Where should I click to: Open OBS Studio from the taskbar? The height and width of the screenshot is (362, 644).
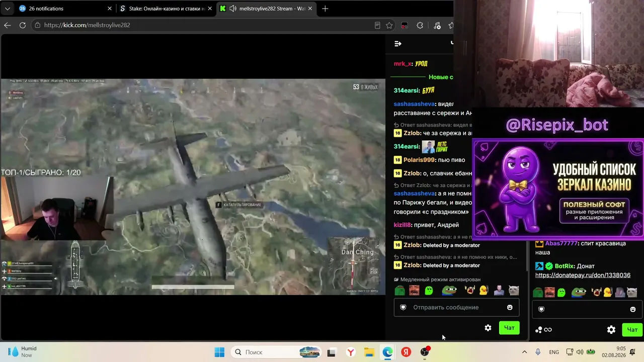pos(425,352)
